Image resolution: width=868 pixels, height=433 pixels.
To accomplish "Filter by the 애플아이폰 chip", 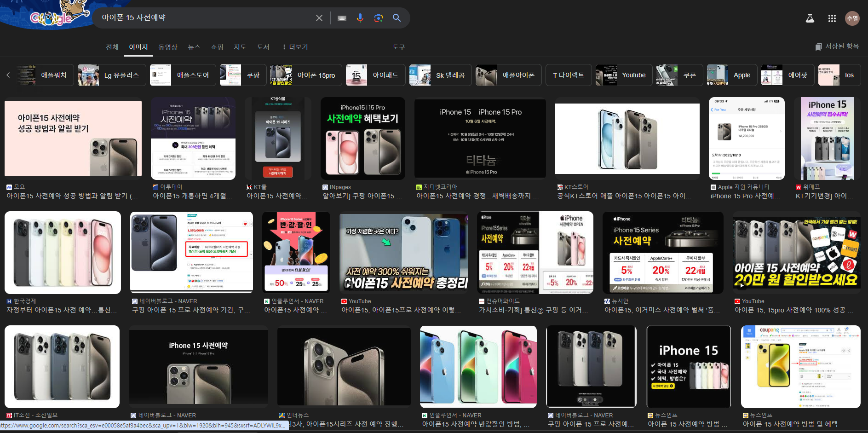I will (x=508, y=75).
